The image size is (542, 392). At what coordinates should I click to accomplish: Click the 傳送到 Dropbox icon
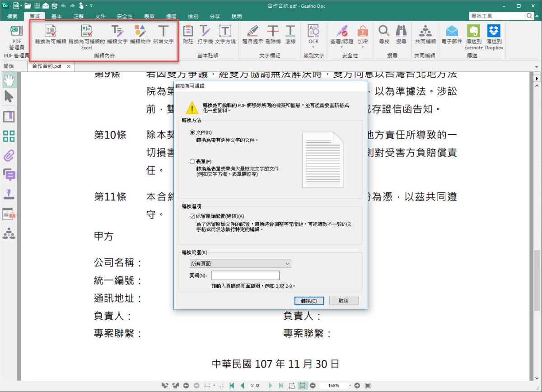pos(494,32)
